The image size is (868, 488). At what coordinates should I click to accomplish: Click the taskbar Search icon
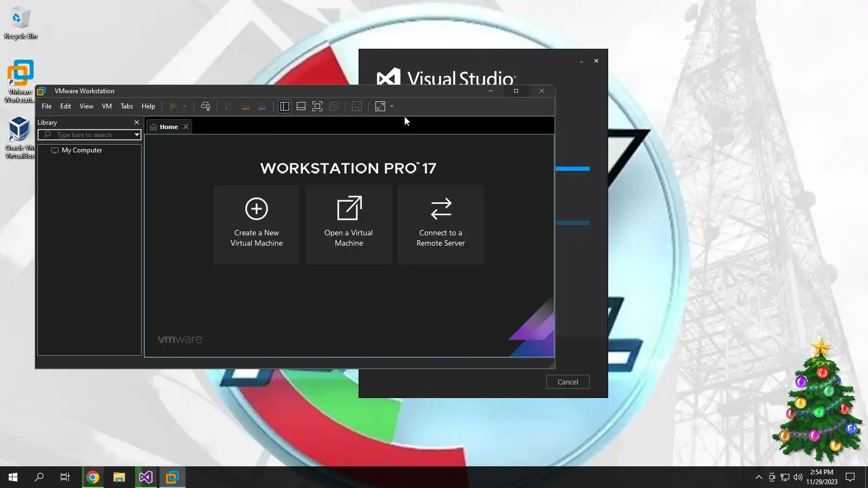pyautogui.click(x=39, y=477)
